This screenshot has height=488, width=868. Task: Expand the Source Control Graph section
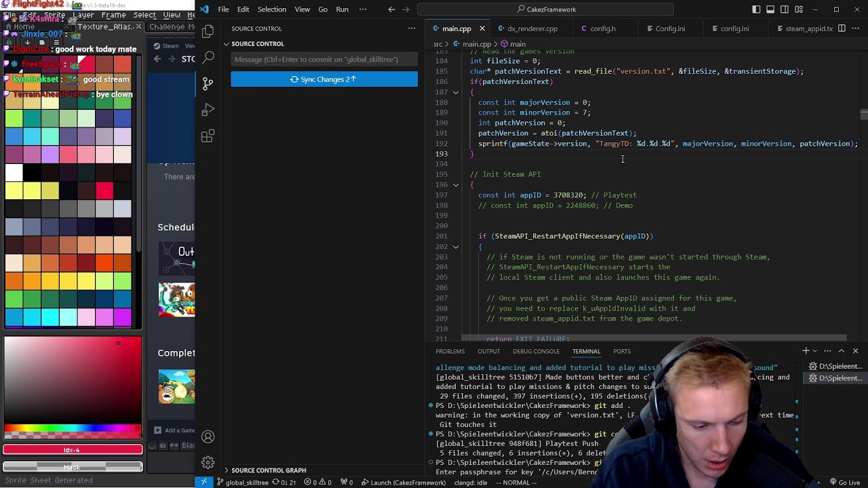point(269,470)
